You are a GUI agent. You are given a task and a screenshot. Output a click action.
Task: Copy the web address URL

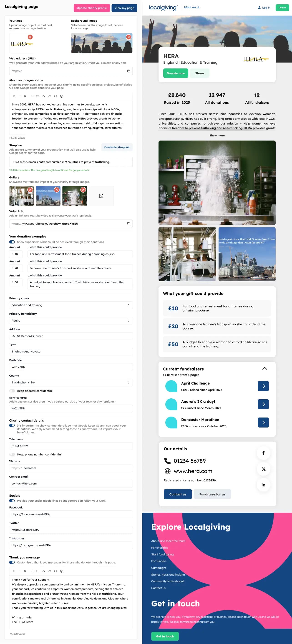[128, 71]
